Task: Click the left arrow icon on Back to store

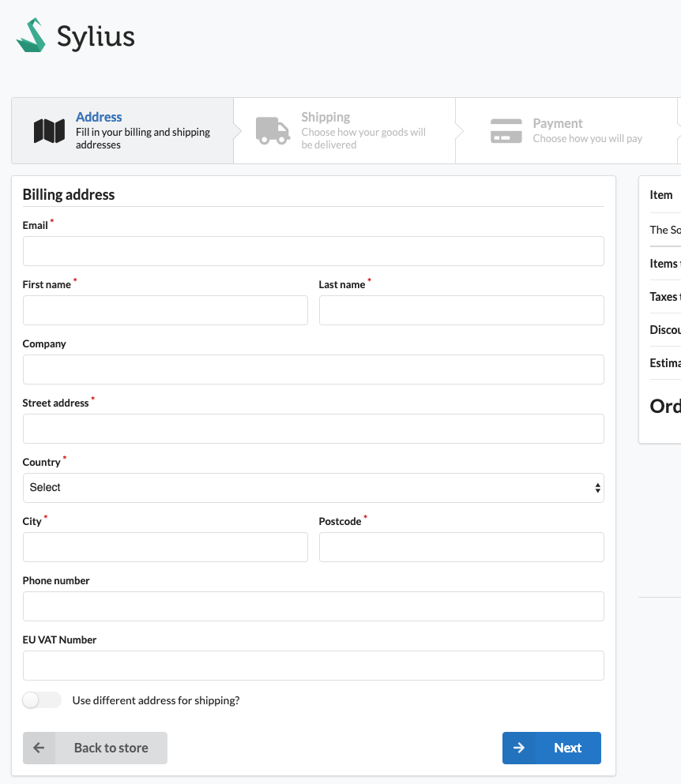Action: (39, 748)
